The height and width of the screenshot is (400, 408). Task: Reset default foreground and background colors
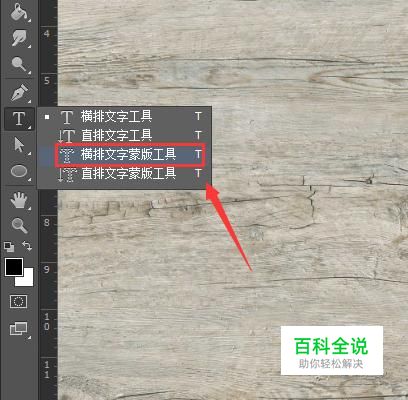click(x=9, y=247)
